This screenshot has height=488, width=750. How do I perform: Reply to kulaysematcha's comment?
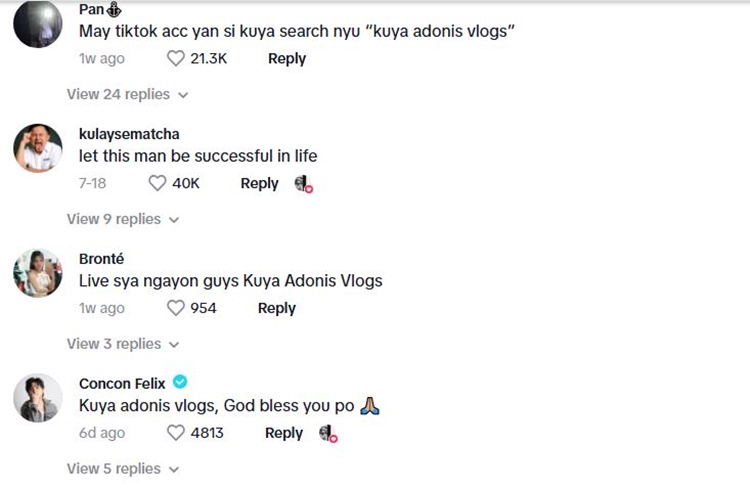click(259, 184)
